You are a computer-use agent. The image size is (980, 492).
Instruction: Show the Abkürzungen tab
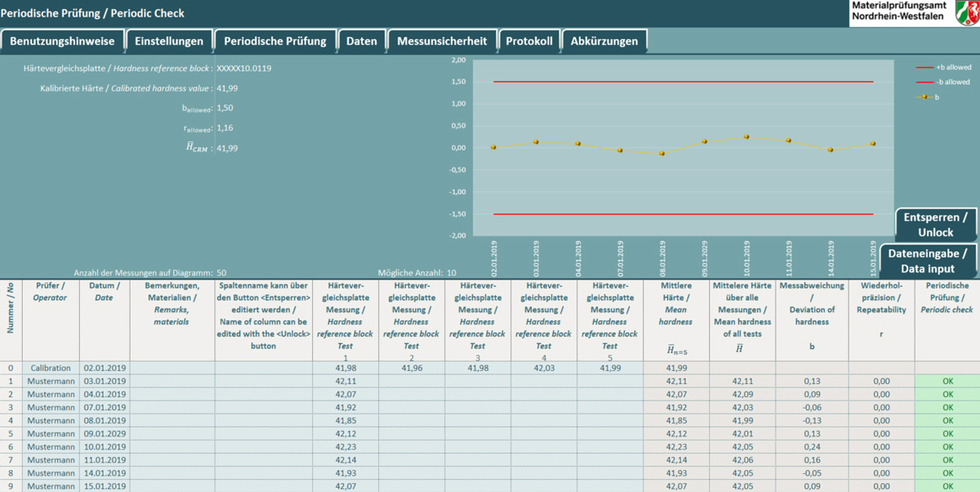point(604,41)
